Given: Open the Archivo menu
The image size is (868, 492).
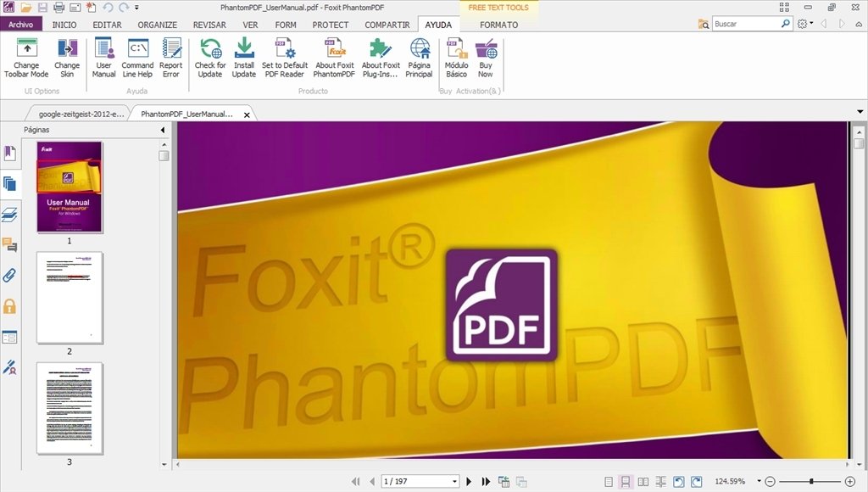Looking at the screenshot, I should point(21,25).
